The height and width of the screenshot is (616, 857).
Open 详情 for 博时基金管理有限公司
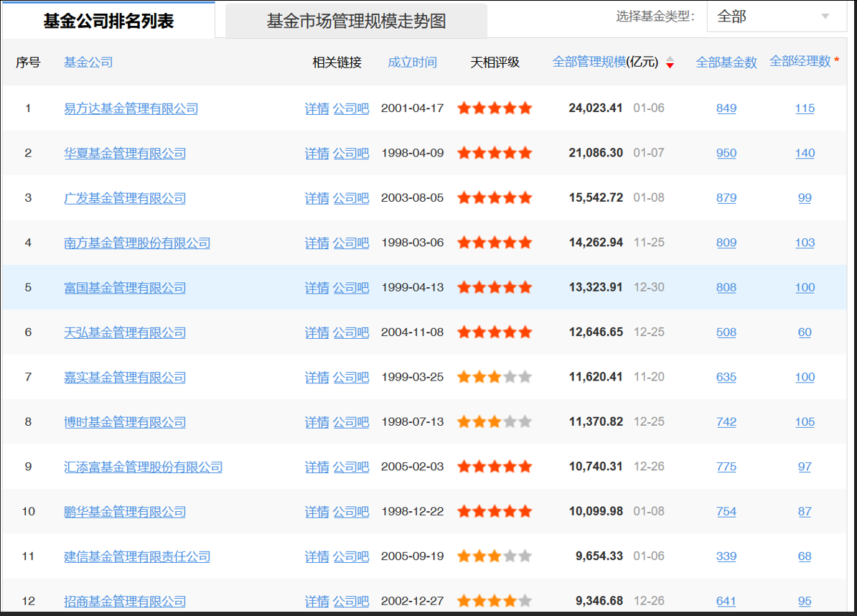[317, 421]
